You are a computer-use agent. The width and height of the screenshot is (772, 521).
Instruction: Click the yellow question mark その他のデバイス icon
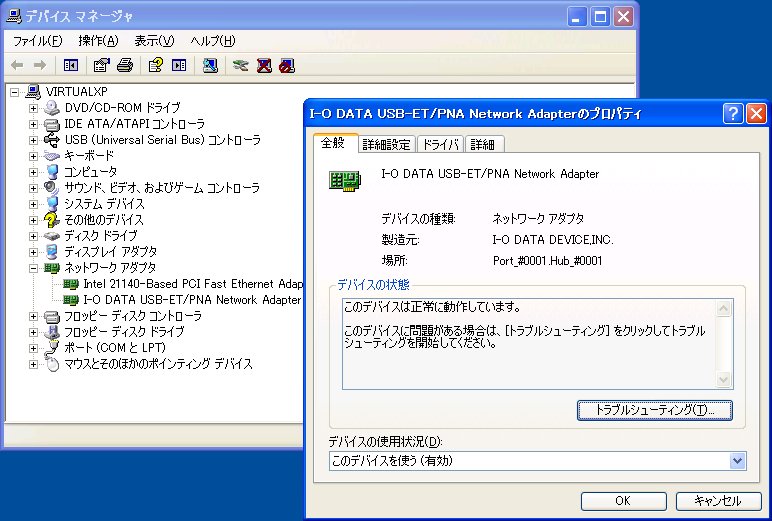pos(52,220)
